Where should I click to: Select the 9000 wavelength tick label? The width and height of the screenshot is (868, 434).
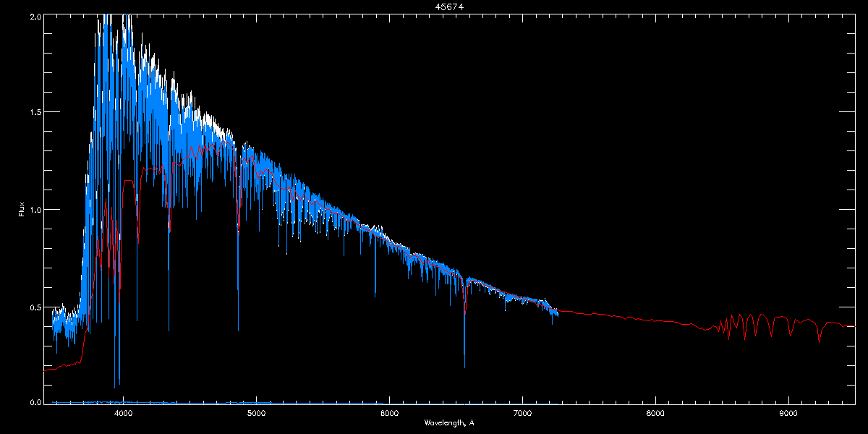(788, 414)
